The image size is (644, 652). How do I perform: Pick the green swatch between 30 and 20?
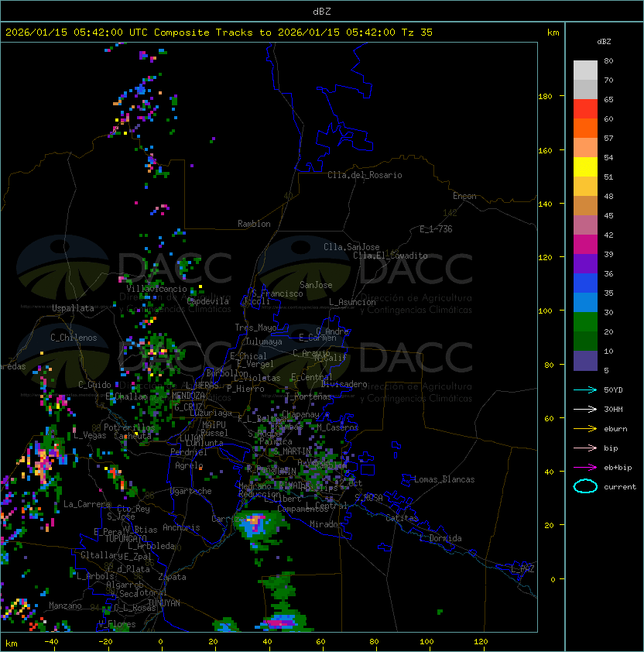click(x=585, y=322)
